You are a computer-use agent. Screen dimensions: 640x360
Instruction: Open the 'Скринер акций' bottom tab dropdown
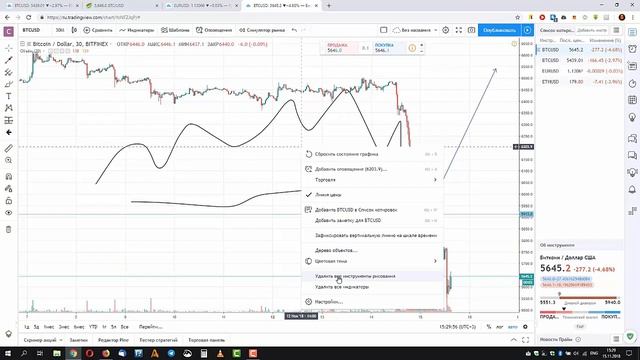click(x=43, y=340)
